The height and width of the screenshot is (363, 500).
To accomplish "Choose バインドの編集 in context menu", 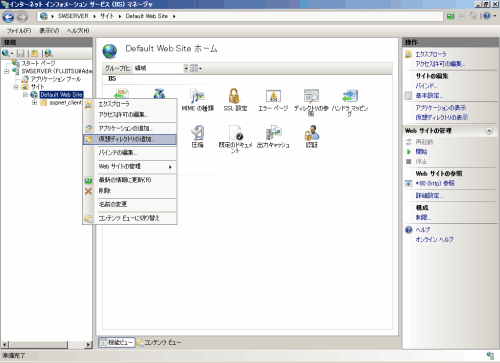I will [130, 153].
